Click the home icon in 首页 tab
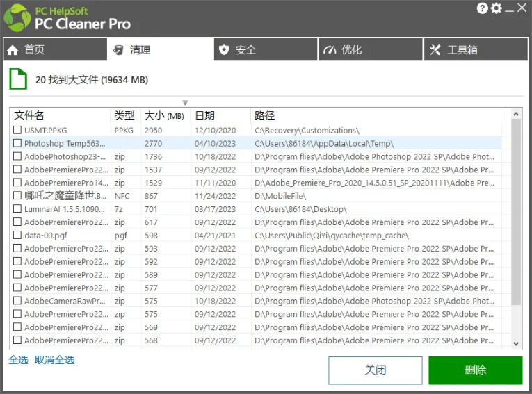The height and width of the screenshot is (394, 532). [13, 50]
